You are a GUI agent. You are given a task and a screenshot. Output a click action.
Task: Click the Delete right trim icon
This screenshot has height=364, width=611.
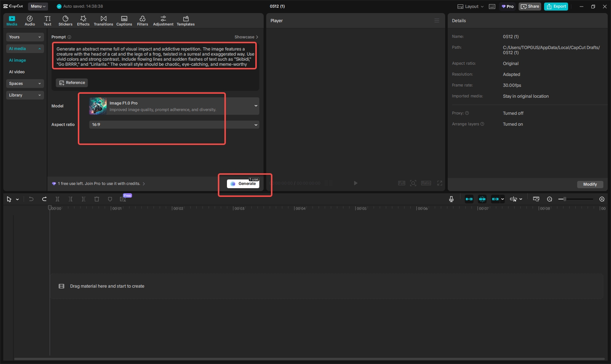[x=84, y=199]
